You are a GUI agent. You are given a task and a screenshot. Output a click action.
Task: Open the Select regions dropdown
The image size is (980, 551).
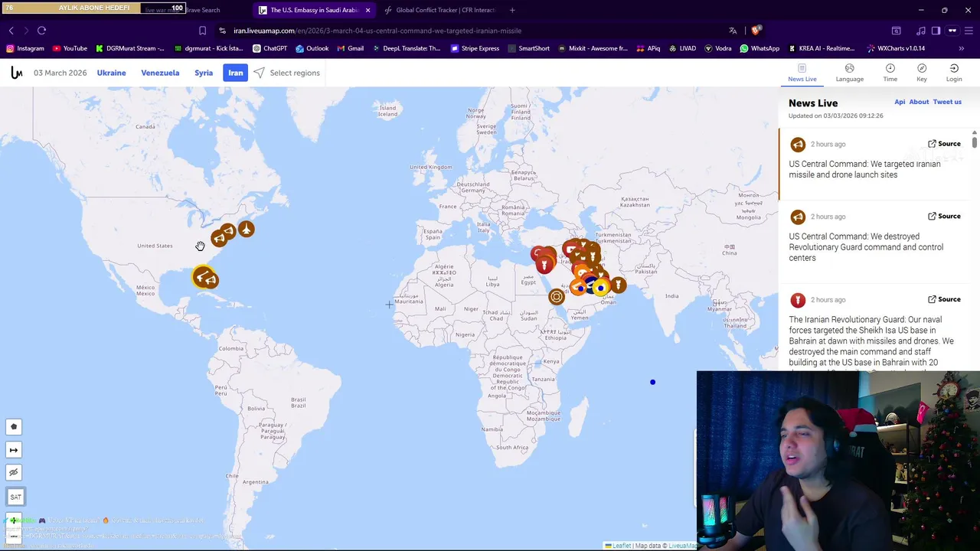point(287,73)
